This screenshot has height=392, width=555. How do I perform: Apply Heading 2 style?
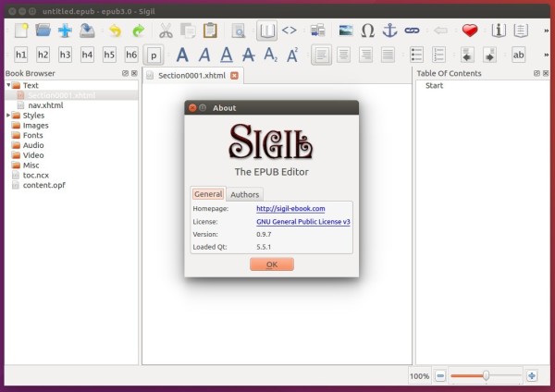tap(43, 55)
